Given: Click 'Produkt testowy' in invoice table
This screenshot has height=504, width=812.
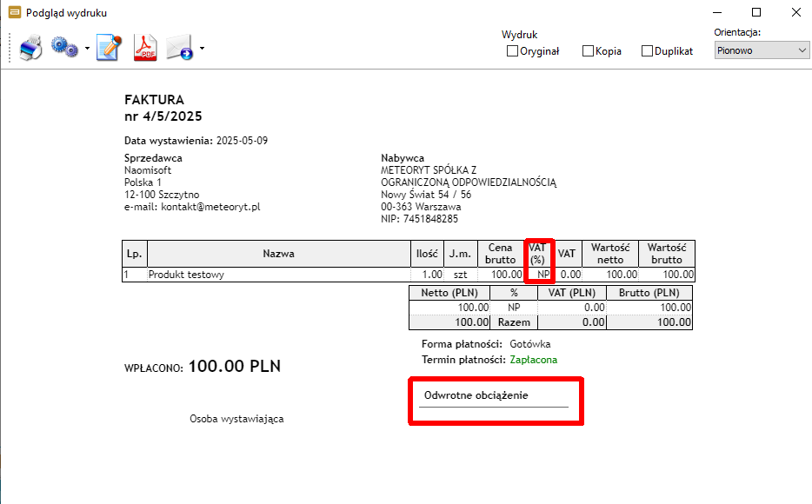Looking at the screenshot, I should pyautogui.click(x=186, y=275).
